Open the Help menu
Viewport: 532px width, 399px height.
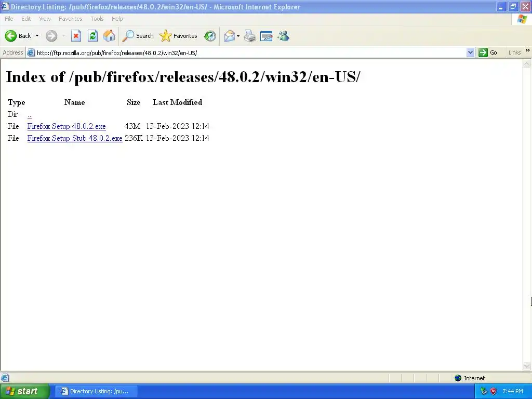117,19
